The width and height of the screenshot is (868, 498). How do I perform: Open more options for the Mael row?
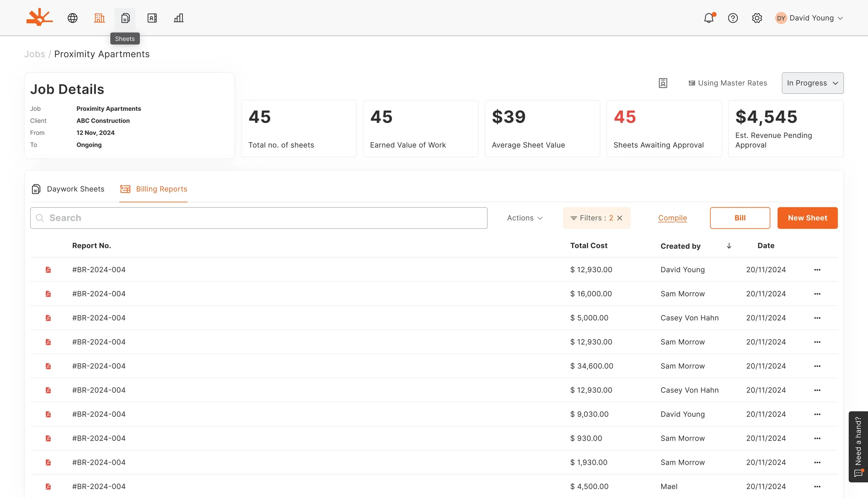pyautogui.click(x=817, y=487)
